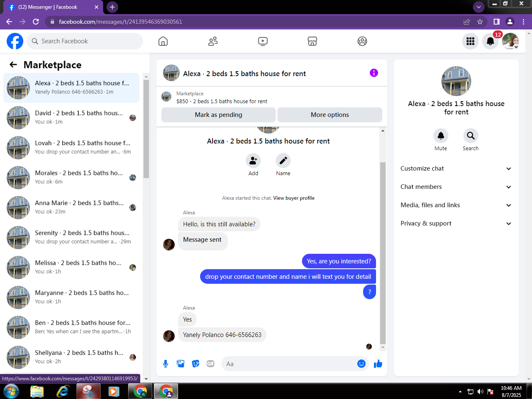This screenshot has width=532, height=399.
Task: Open File Explorer from the taskbar
Action: pyautogui.click(x=37, y=392)
